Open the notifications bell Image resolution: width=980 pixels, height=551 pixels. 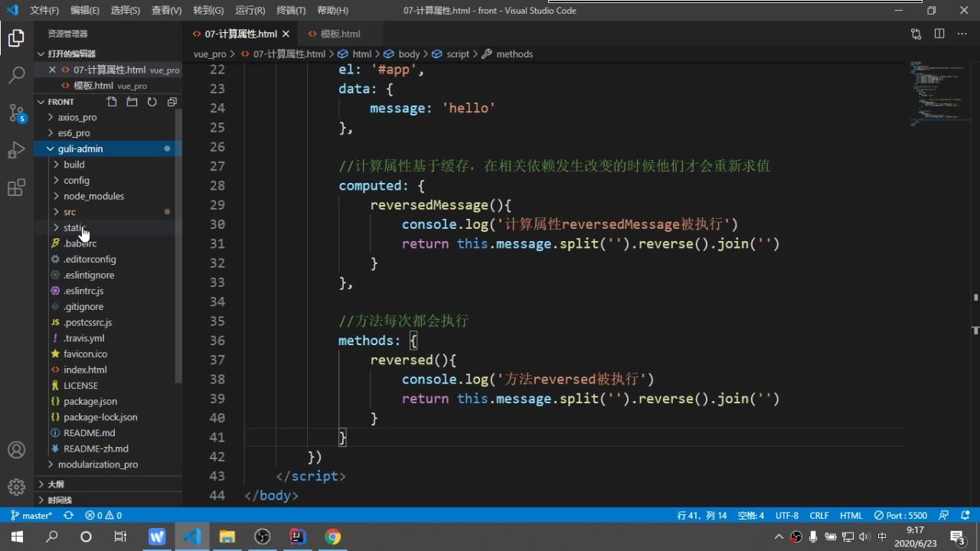coord(965,516)
